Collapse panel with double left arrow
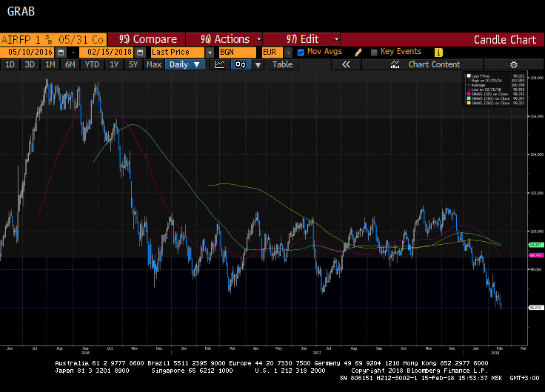The width and height of the screenshot is (545, 392). tap(346, 64)
